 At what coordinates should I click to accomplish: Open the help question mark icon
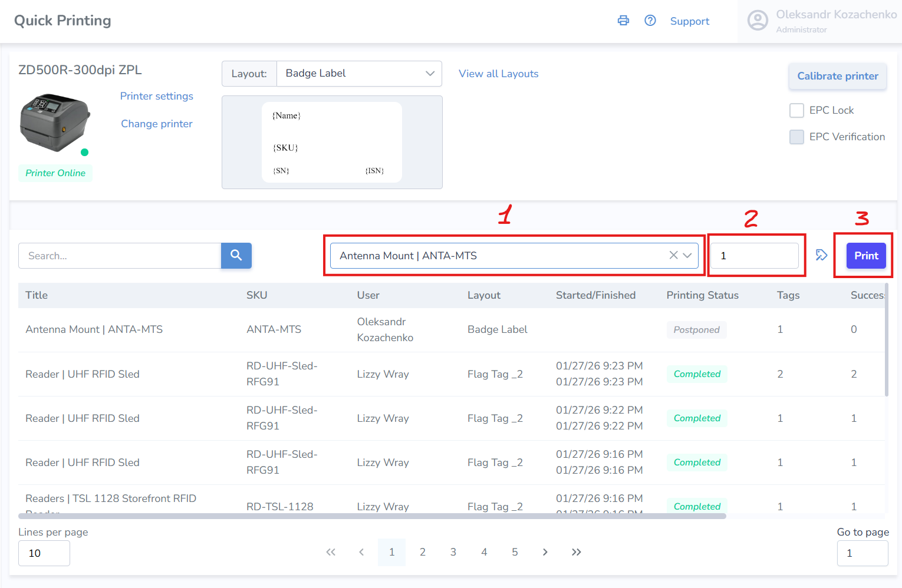click(650, 21)
